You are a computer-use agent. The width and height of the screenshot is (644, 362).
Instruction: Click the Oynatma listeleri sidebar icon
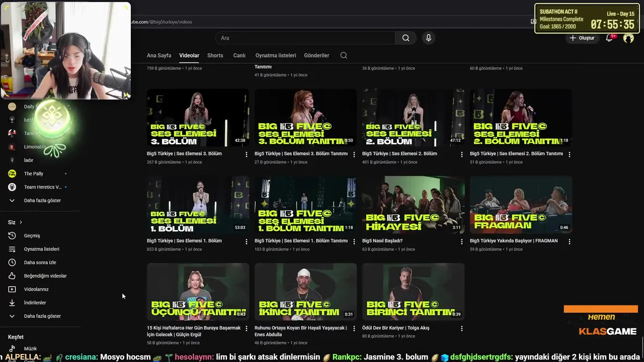(12, 249)
